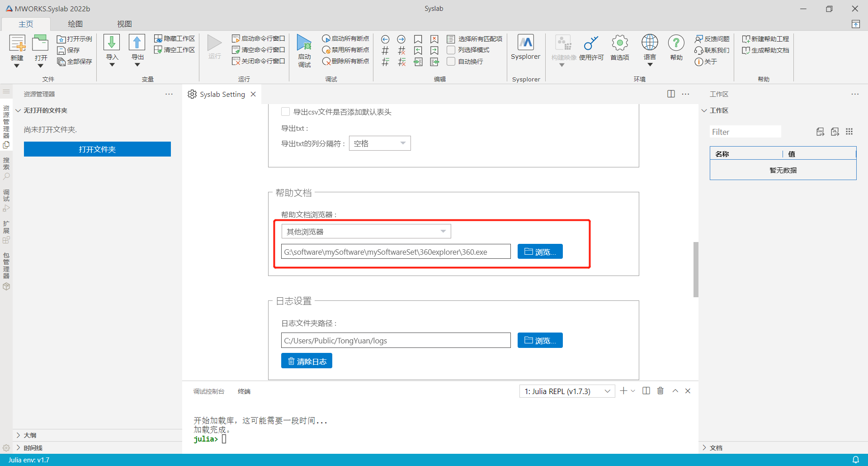Click the log folder path field
The image size is (868, 466).
point(396,340)
